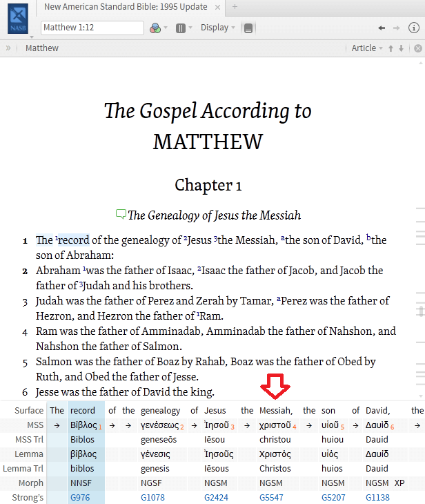Click the NASB resource cover icon
425x504 pixels.
18,19
